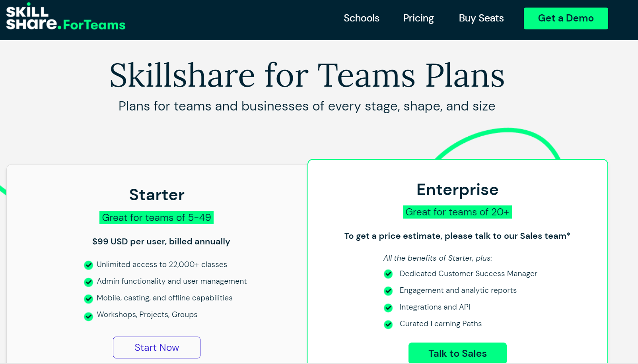Click the Starter plan heading

coord(156,195)
